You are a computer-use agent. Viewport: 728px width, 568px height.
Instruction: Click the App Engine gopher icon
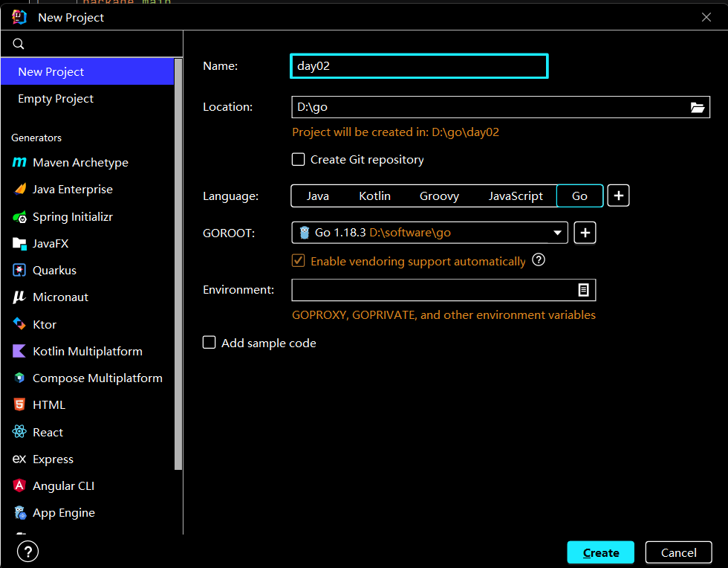19,513
